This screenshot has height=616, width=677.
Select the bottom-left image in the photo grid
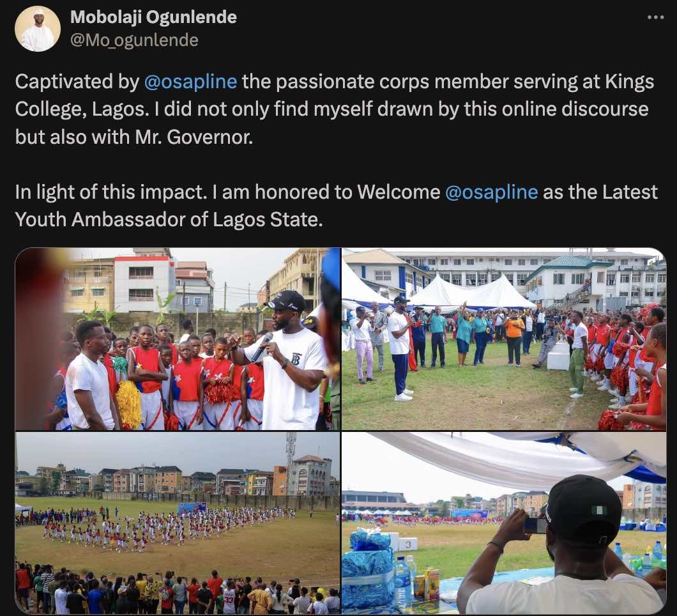(x=178, y=523)
